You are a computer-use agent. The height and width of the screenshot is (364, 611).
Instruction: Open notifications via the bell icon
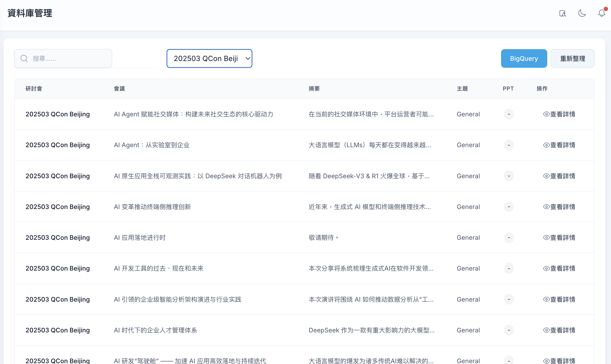click(601, 13)
